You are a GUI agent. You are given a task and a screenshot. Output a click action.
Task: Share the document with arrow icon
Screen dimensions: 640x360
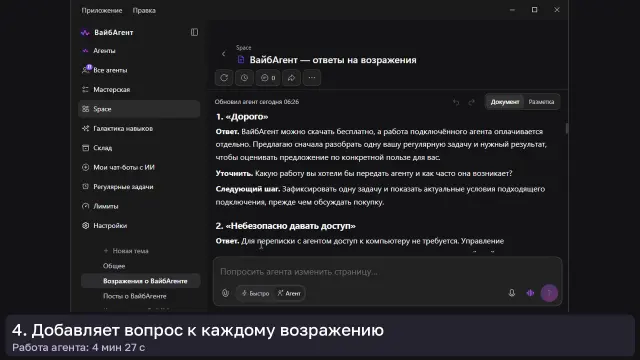[291, 78]
